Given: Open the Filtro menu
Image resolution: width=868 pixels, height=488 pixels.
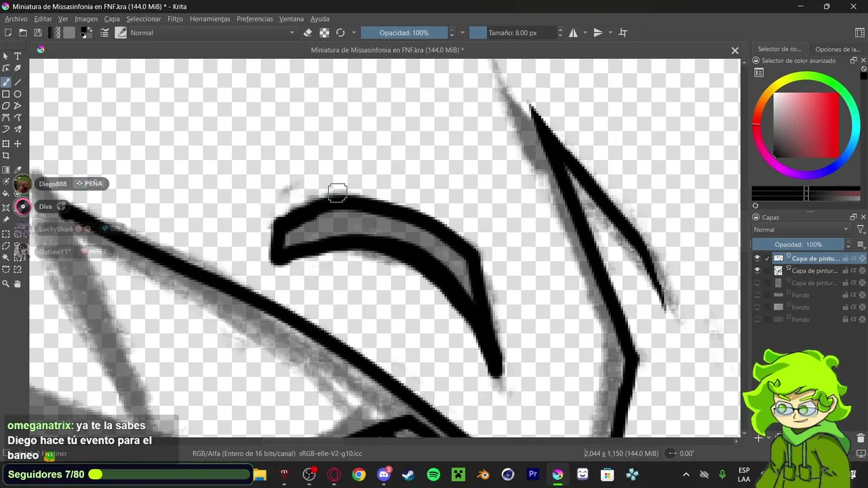Looking at the screenshot, I should tap(176, 19).
